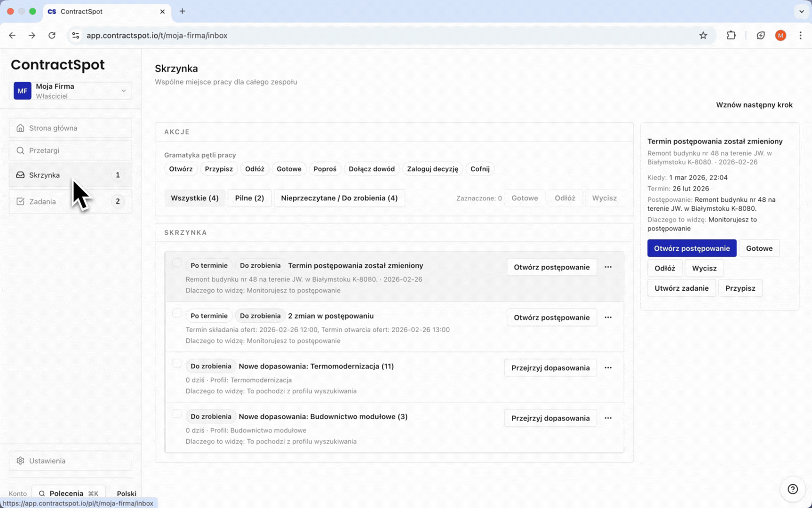
Task: Select checkbox for Termomodernizacja dopasowania
Action: click(177, 364)
